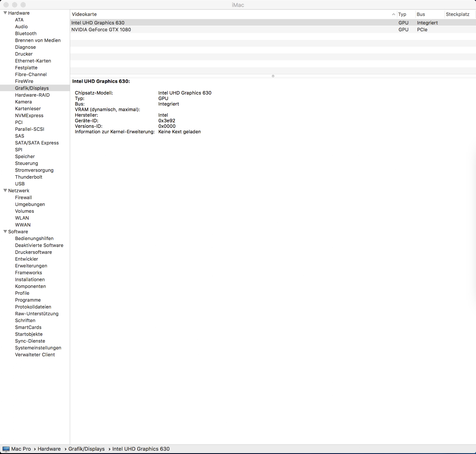Sort by the Videokarte column header
The width and height of the screenshot is (476, 454).
[x=84, y=14]
